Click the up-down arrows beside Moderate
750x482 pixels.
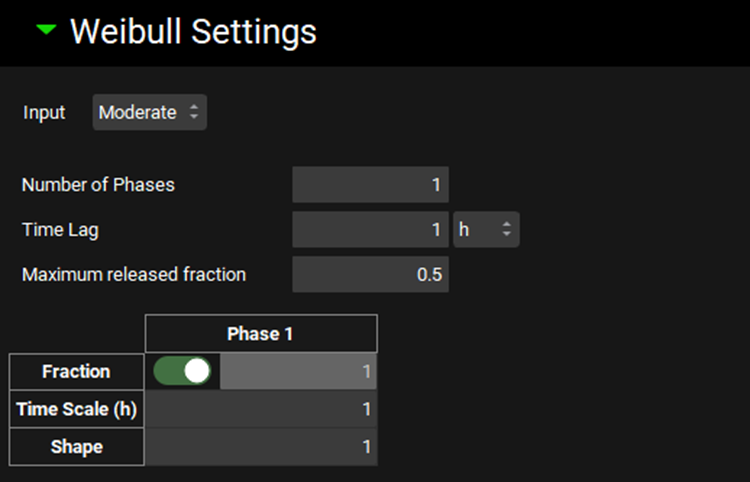click(x=194, y=113)
